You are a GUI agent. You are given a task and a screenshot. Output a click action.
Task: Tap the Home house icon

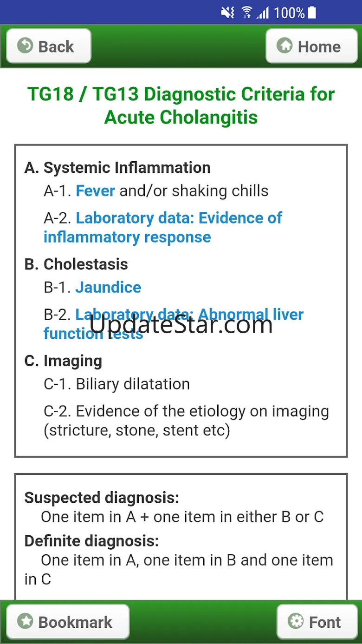(284, 46)
